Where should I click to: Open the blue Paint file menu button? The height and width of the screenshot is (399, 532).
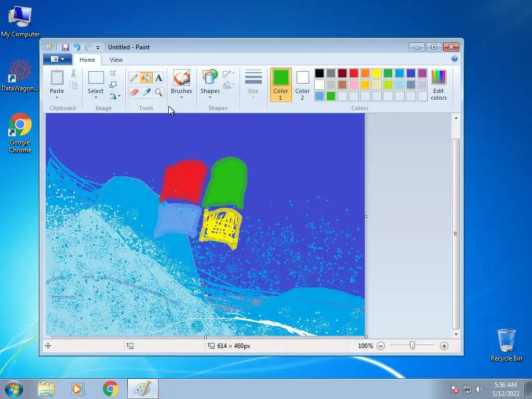[x=57, y=59]
